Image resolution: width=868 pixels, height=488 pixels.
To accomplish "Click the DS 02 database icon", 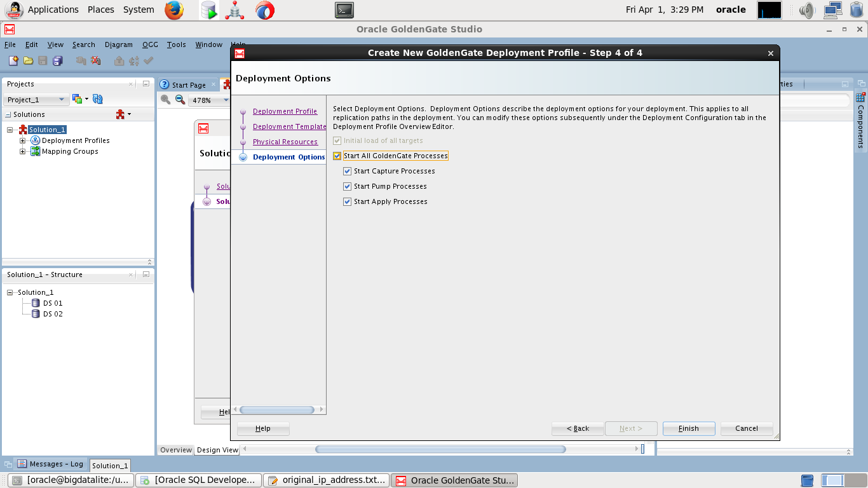I will coord(36,314).
